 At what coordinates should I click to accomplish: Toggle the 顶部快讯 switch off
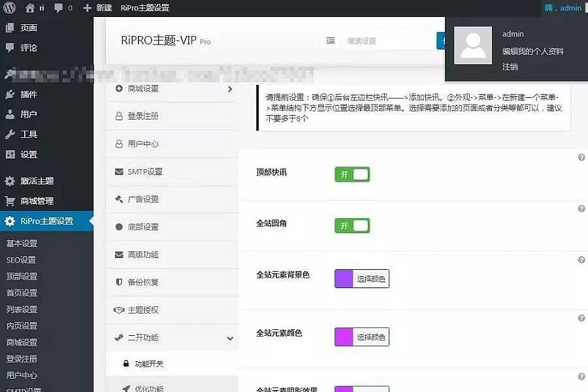tap(352, 174)
